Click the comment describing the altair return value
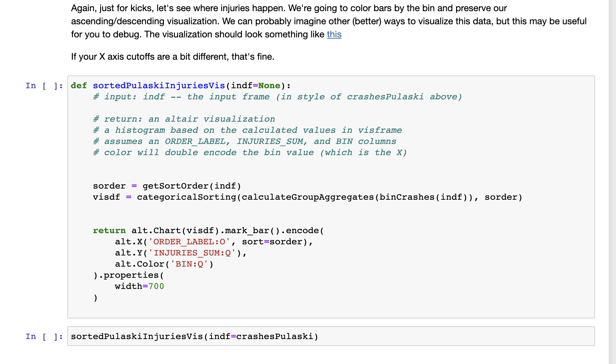This screenshot has height=364, width=616. point(184,119)
